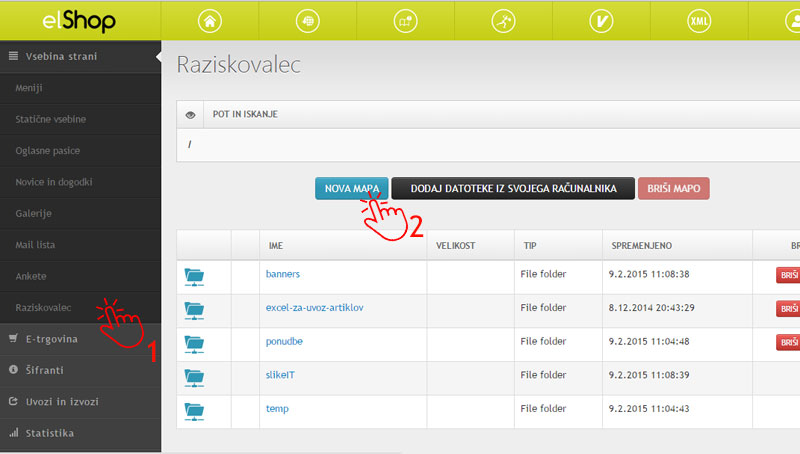
Task: Click date 9.2.2015 11:04:43
Action: (x=649, y=409)
